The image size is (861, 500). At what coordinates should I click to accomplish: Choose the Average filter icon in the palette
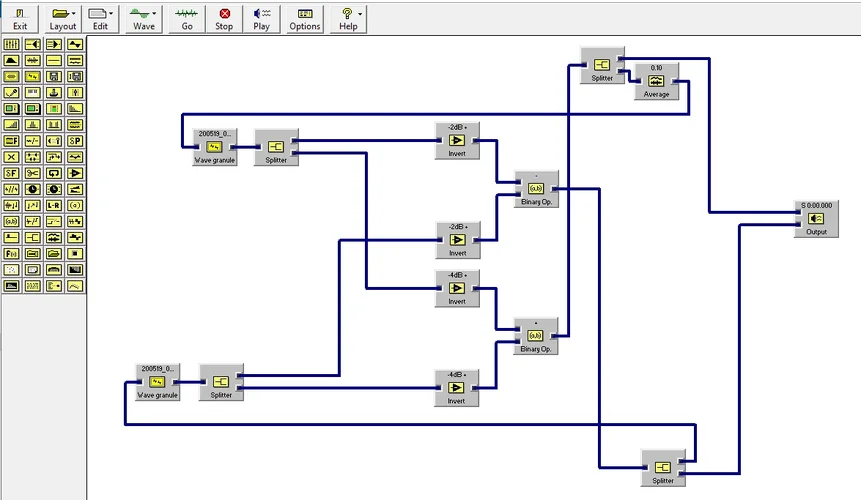click(54, 237)
